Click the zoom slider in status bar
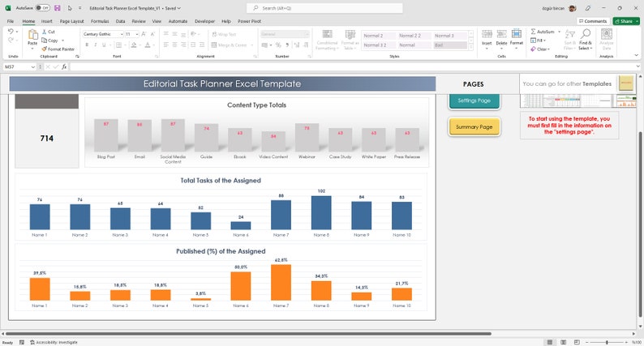 [607, 342]
